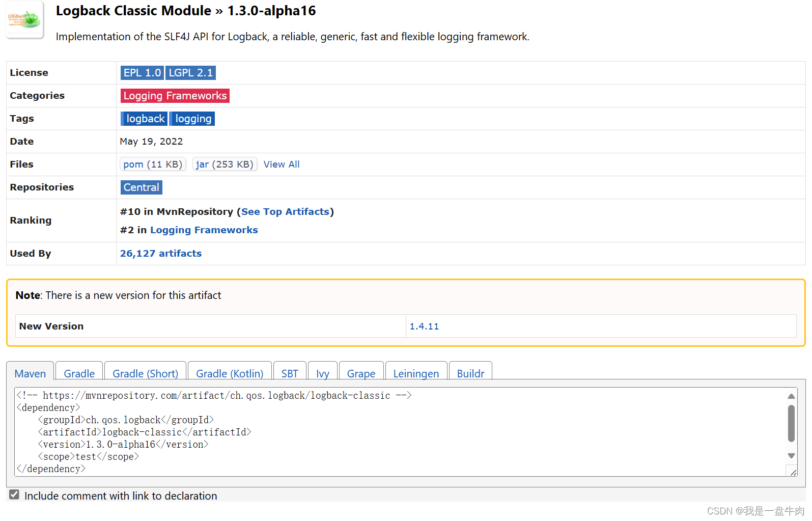This screenshot has width=812, height=521.
Task: Open Logging Frameworks category badge
Action: pos(175,96)
